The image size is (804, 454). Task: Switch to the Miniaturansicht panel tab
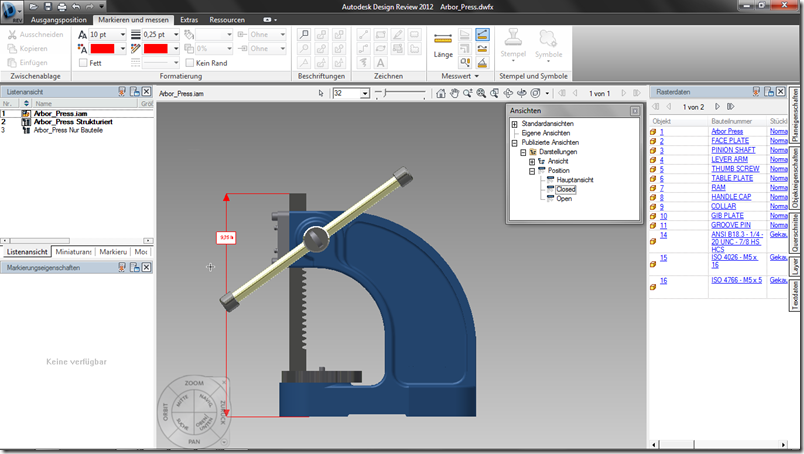(x=73, y=252)
